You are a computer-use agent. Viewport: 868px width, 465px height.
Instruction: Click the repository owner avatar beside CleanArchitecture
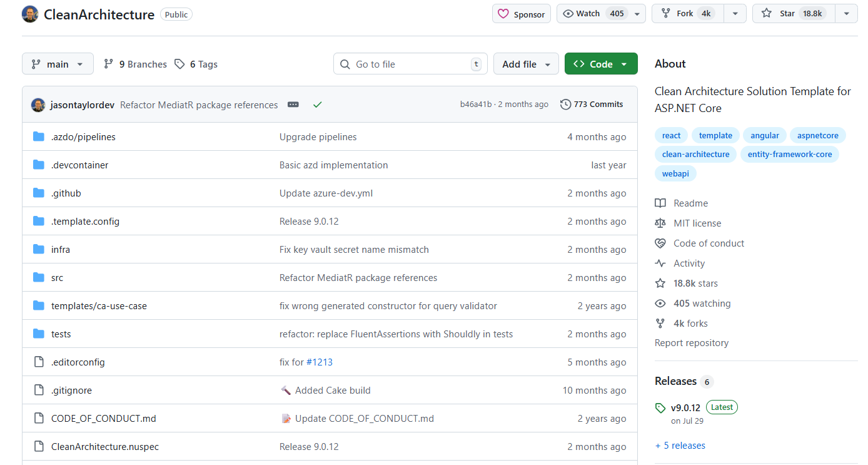[x=30, y=14]
